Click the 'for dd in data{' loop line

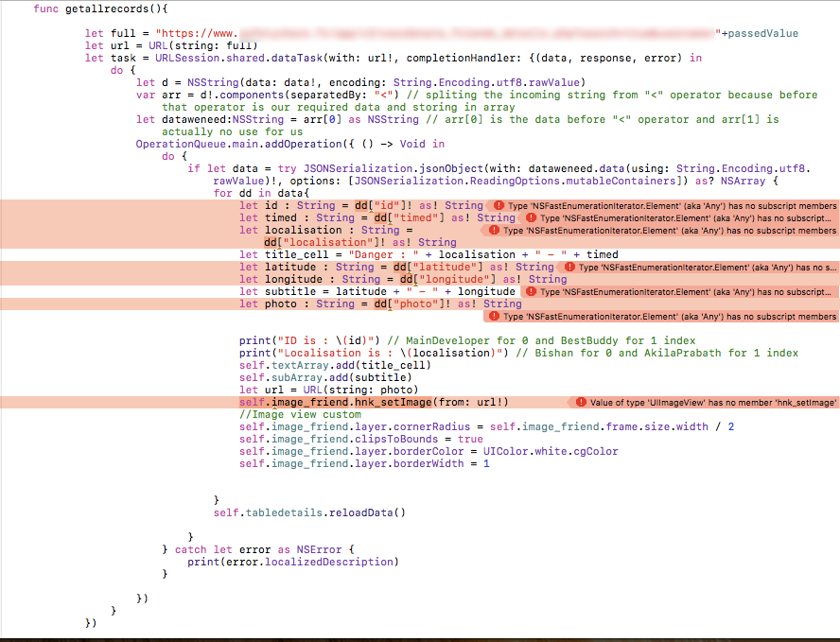(x=261, y=193)
